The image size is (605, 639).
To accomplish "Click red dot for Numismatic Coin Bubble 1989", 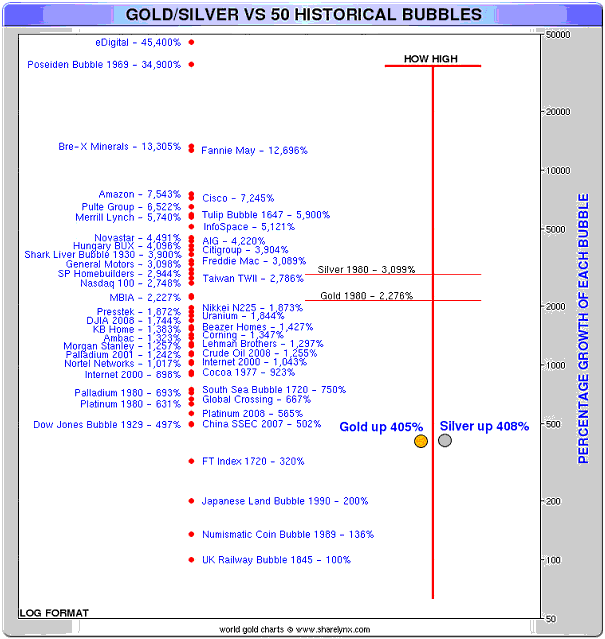I will pyautogui.click(x=191, y=534).
